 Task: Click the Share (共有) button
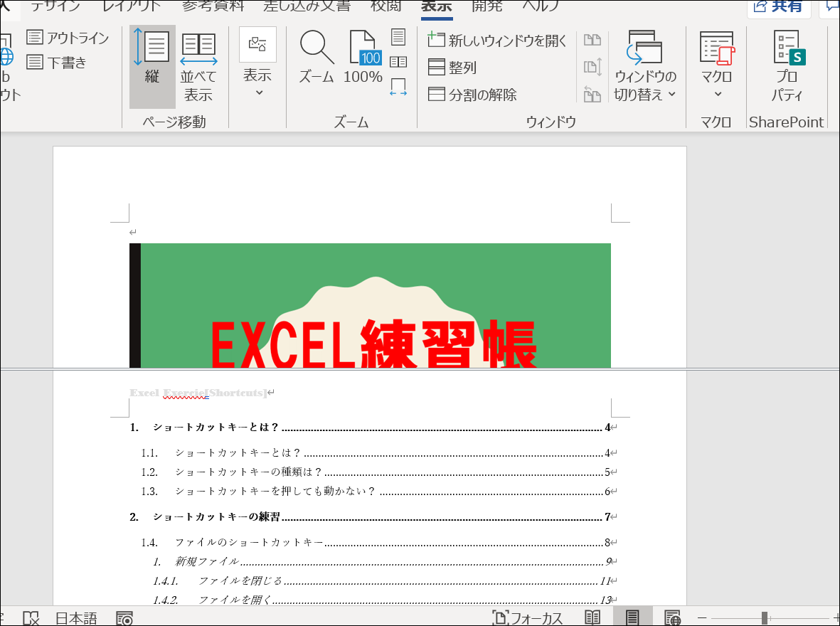point(778,7)
